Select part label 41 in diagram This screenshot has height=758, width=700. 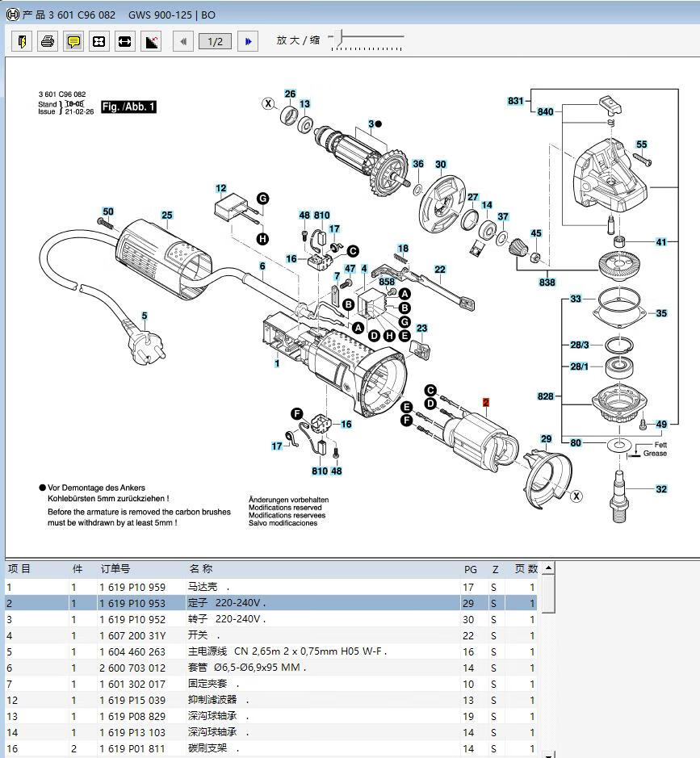point(661,241)
